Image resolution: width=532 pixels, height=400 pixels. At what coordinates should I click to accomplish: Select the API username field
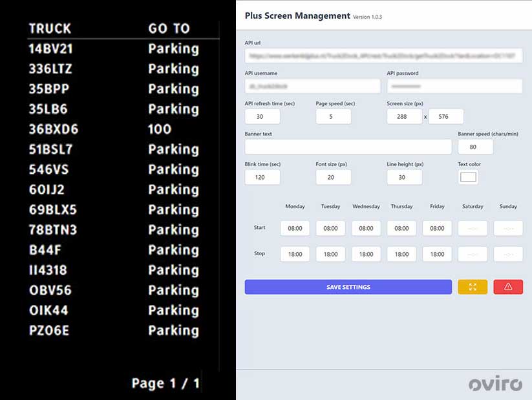click(312, 86)
